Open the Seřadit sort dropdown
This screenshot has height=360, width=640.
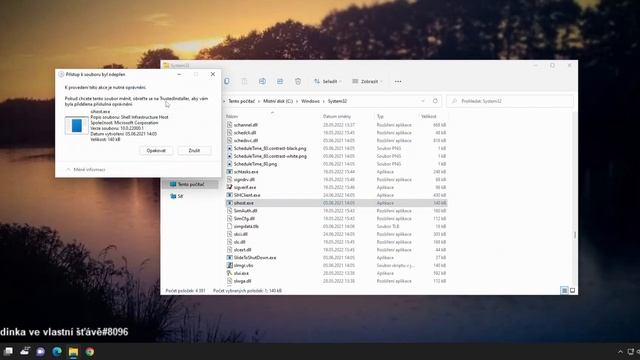coord(328,82)
